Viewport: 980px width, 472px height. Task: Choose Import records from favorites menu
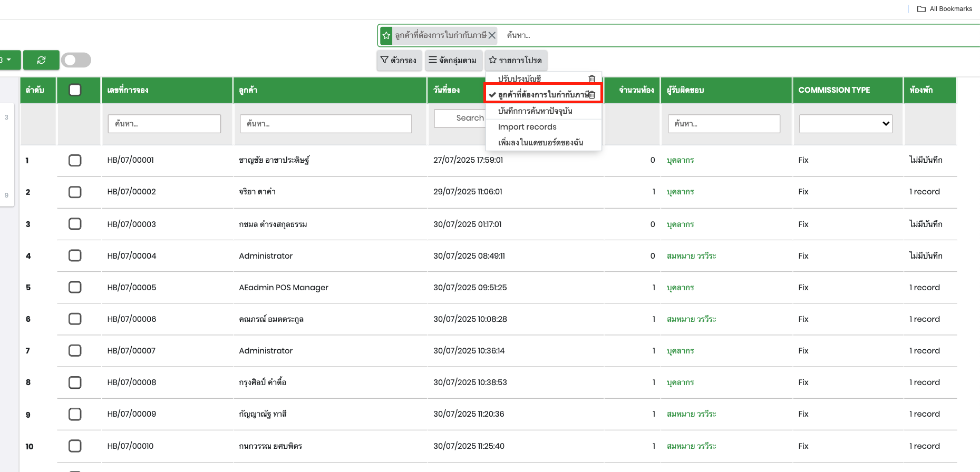pos(527,127)
